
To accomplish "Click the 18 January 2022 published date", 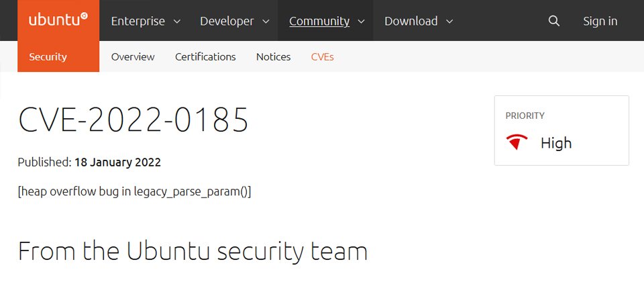I will click(117, 162).
